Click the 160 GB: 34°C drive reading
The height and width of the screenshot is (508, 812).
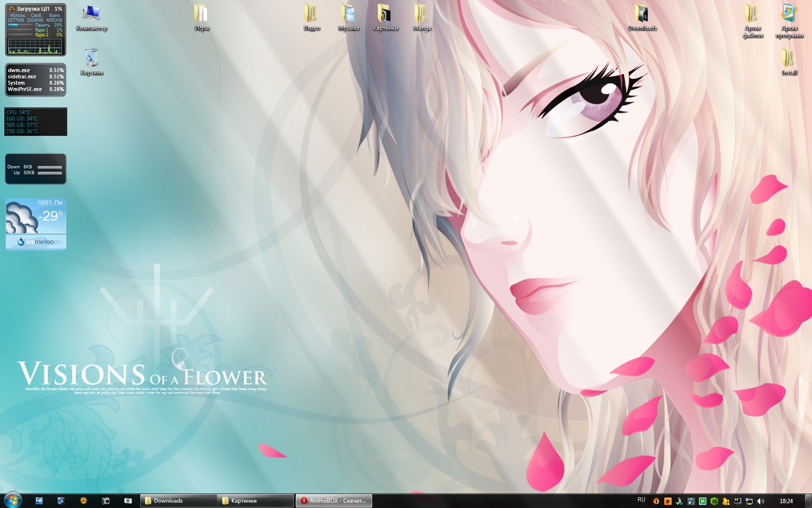(x=22, y=119)
